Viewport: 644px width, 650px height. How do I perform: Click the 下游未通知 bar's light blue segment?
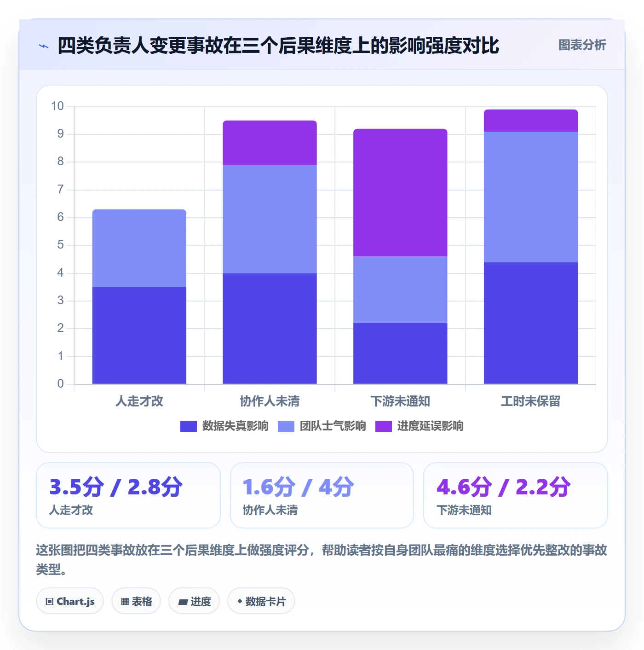point(400,290)
